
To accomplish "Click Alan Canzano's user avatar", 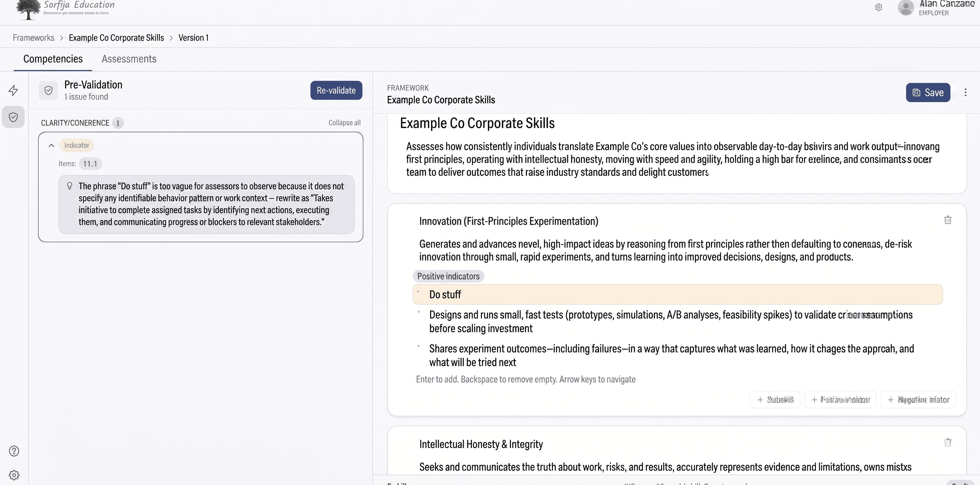I will (906, 8).
